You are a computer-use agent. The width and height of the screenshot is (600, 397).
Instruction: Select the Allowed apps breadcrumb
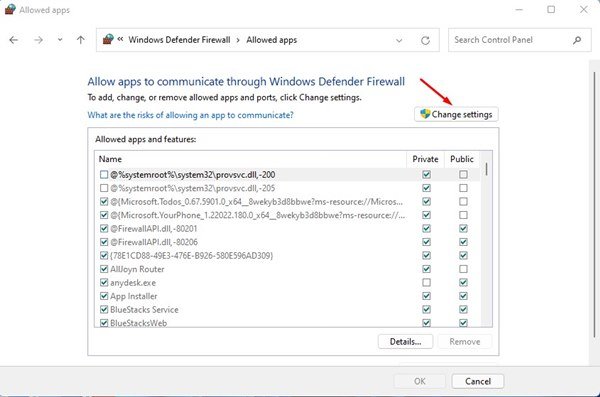click(272, 40)
